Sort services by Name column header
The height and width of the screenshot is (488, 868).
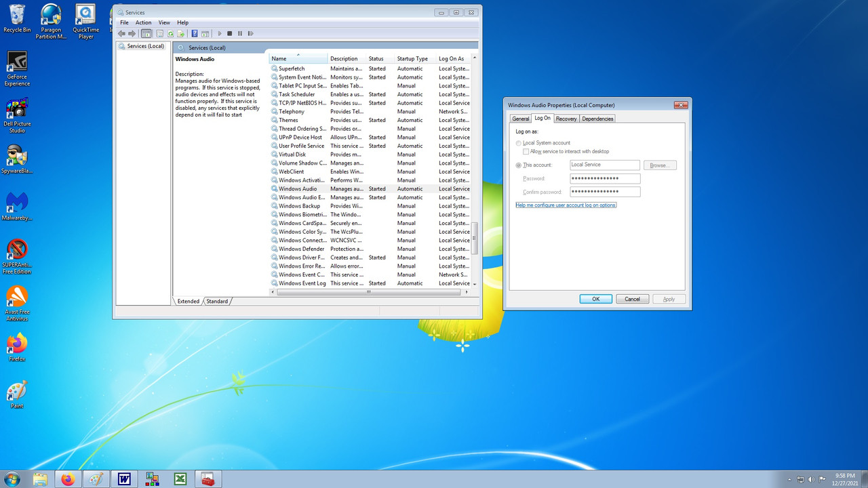pos(298,59)
